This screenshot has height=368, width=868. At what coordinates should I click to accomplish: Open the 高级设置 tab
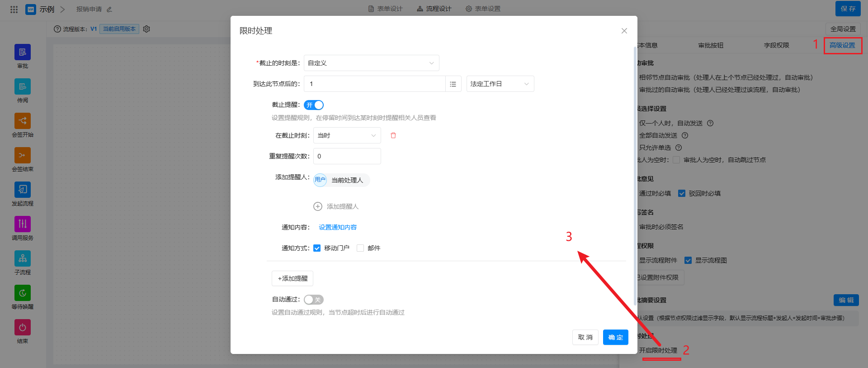[842, 45]
